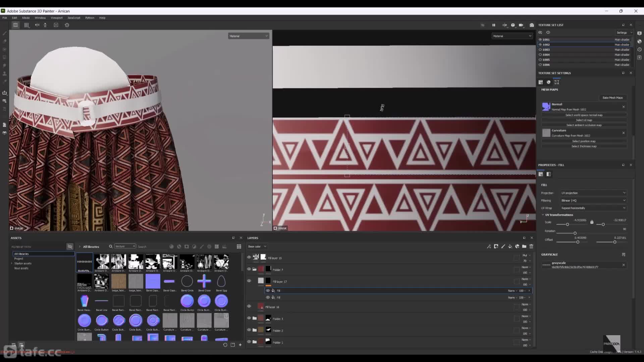The image size is (644, 362).
Task: Delete layer using trash icon
Action: pyautogui.click(x=531, y=246)
